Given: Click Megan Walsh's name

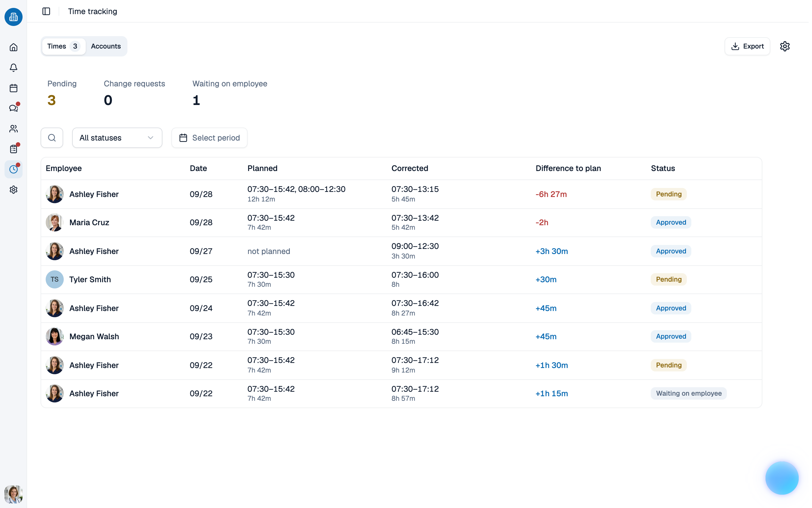Looking at the screenshot, I should click(94, 337).
